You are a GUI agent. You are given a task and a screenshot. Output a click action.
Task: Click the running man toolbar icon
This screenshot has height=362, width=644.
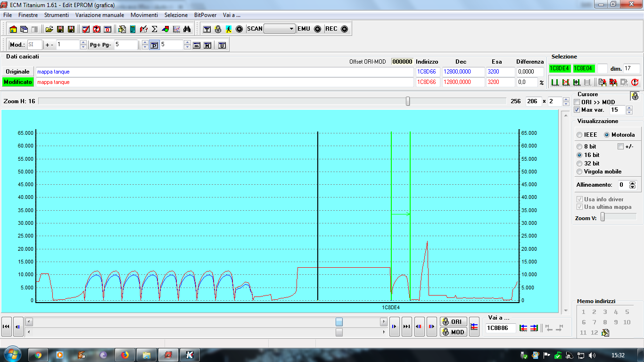229,29
